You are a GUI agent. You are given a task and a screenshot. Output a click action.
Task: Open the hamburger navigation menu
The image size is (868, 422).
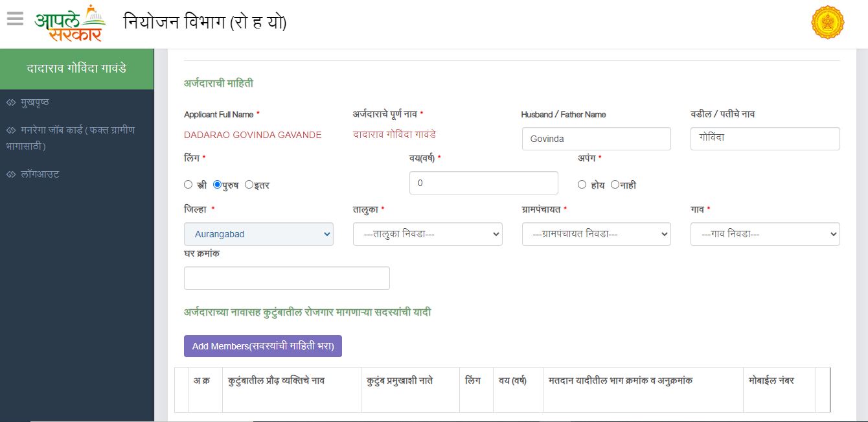14,18
